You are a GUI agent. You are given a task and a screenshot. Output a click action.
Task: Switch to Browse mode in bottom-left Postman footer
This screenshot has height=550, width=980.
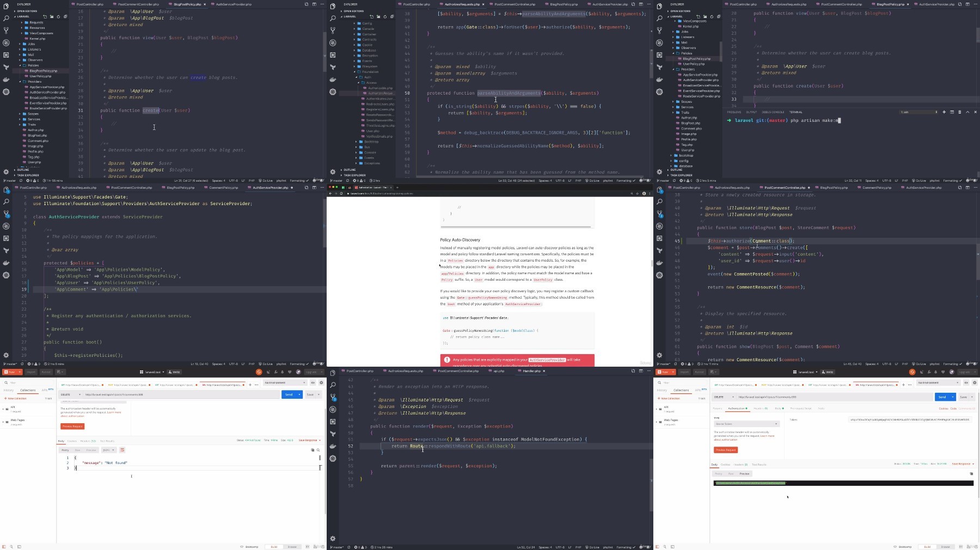point(292,547)
